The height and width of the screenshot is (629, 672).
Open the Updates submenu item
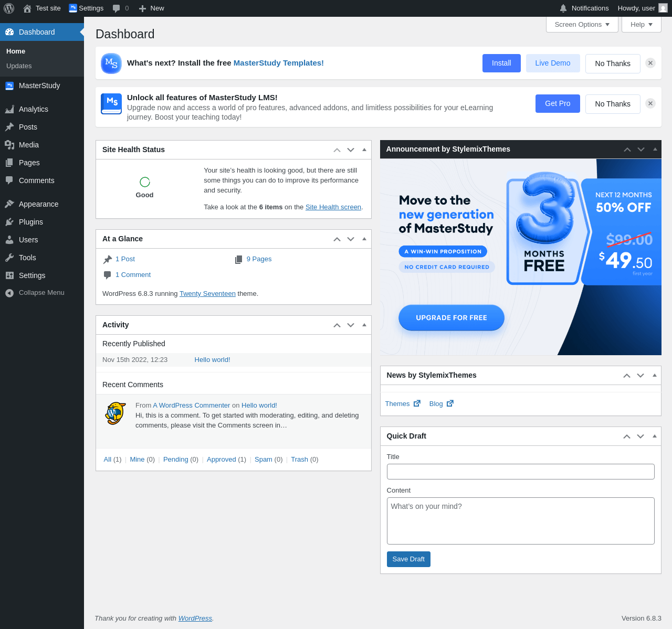click(19, 66)
